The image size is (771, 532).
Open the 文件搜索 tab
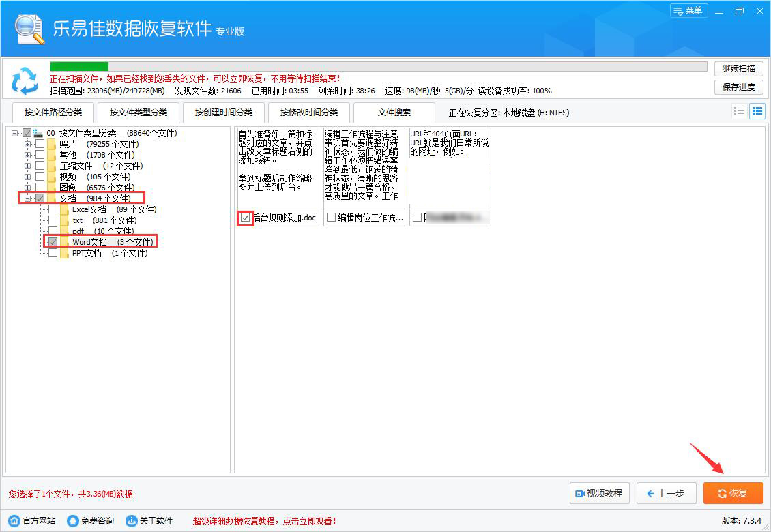pyautogui.click(x=394, y=113)
